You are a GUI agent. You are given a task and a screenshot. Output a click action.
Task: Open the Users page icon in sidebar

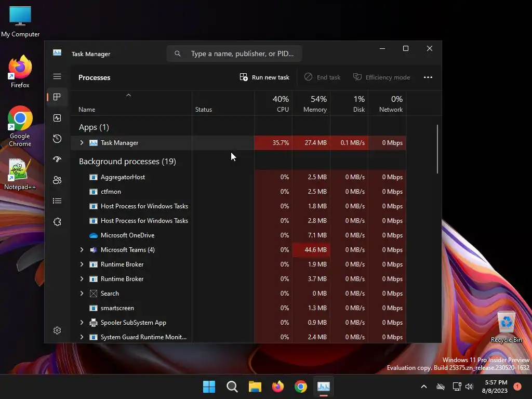click(x=57, y=180)
